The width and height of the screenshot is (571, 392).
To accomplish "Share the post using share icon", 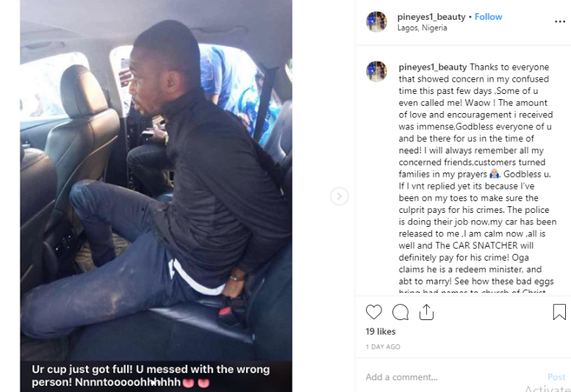I will coord(426,312).
